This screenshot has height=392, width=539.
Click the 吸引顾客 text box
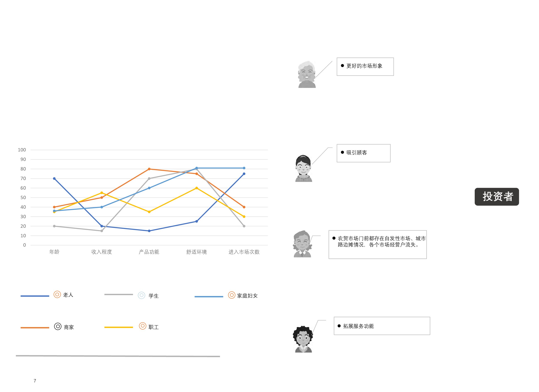(363, 153)
